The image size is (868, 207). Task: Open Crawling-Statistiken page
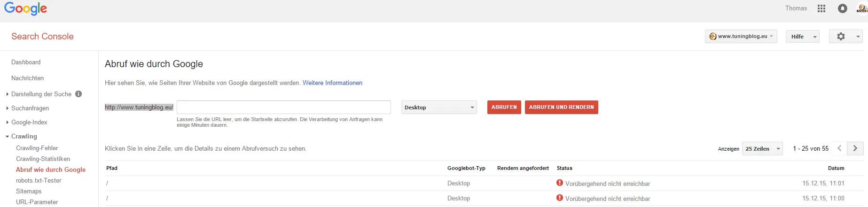(43, 159)
